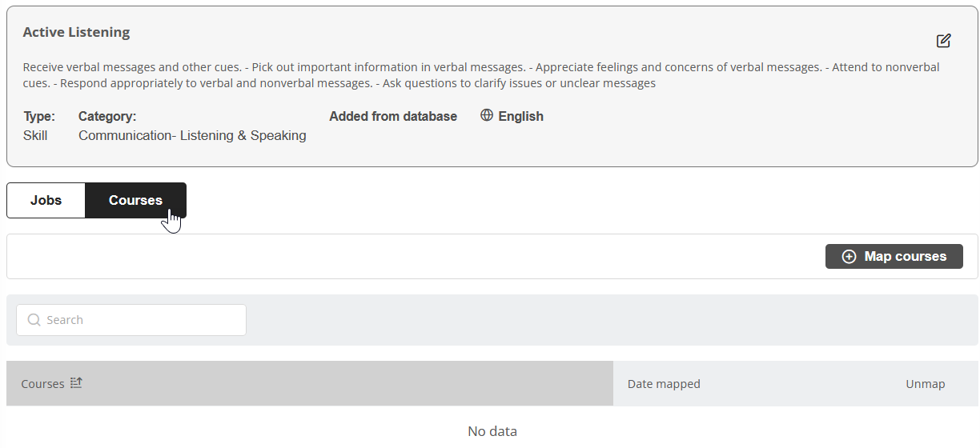
Task: Switch to the Jobs tab
Action: [46, 200]
